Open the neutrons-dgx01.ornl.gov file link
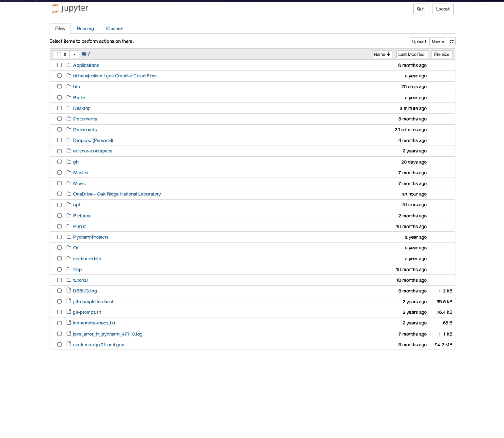Viewport: 504px width, 438px height. click(x=98, y=345)
